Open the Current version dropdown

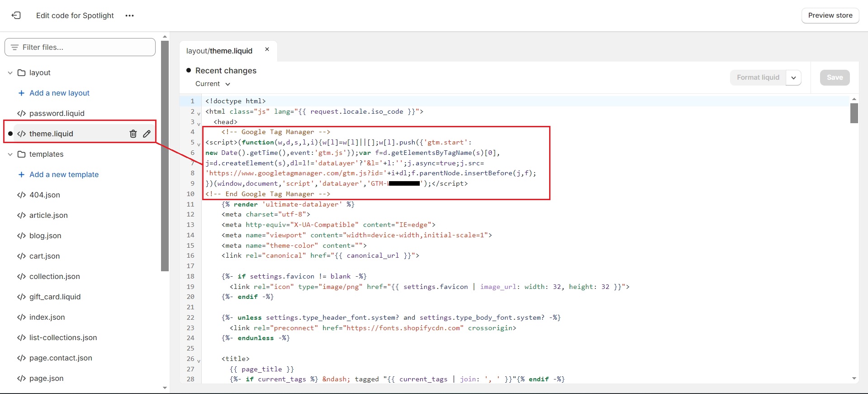[213, 84]
